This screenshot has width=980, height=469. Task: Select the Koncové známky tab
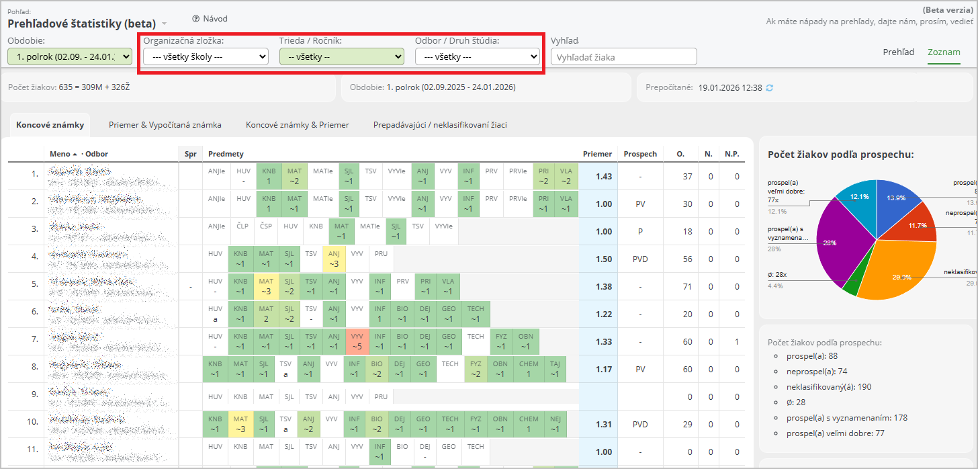(x=50, y=125)
